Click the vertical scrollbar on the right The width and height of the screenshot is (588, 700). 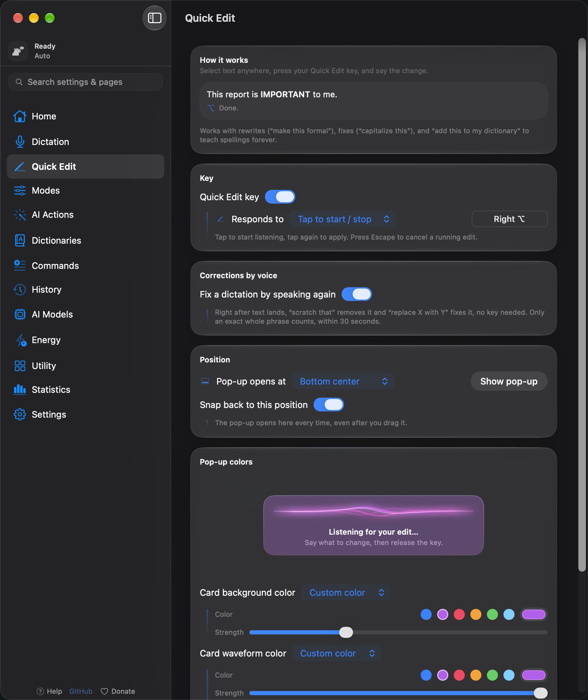click(582, 305)
